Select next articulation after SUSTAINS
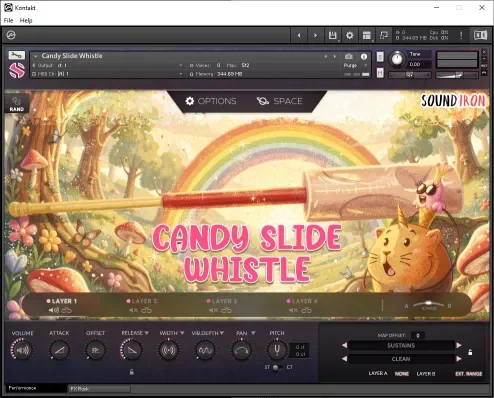This screenshot has width=494, height=398. 459,345
